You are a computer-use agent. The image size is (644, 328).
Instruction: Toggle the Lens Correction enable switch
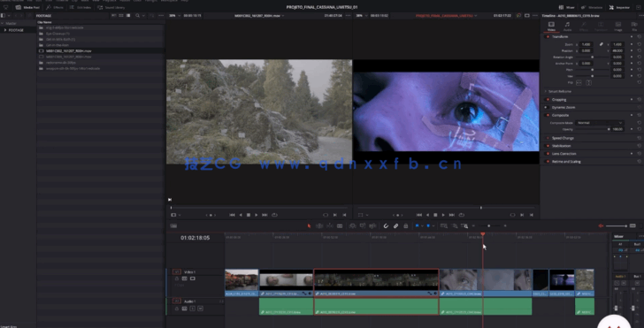tap(548, 154)
